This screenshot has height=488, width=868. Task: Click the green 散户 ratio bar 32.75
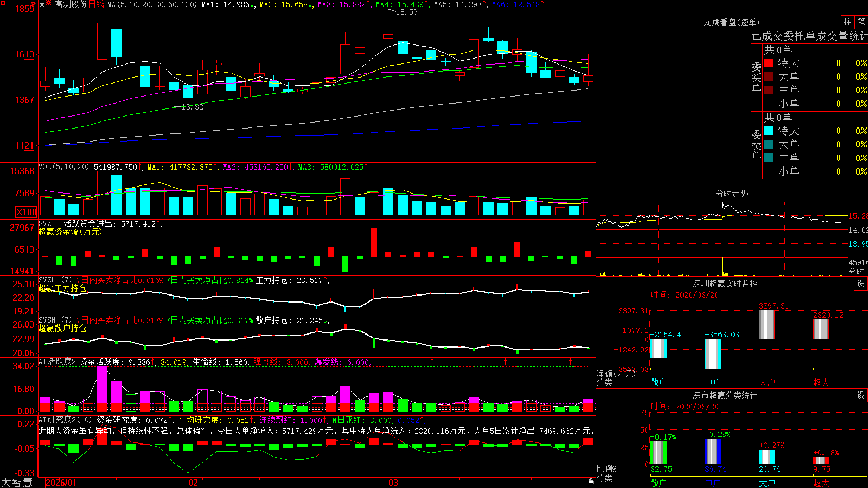tap(659, 453)
